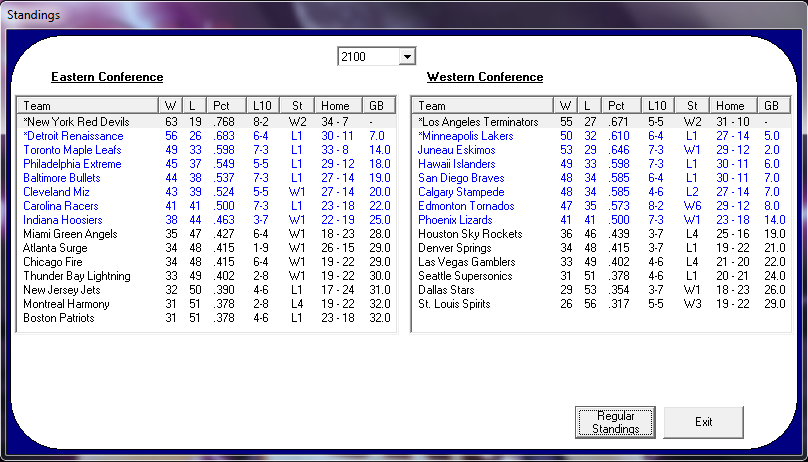Click the Eastern Conference heading
Viewport: 808px width, 462px height.
107,77
